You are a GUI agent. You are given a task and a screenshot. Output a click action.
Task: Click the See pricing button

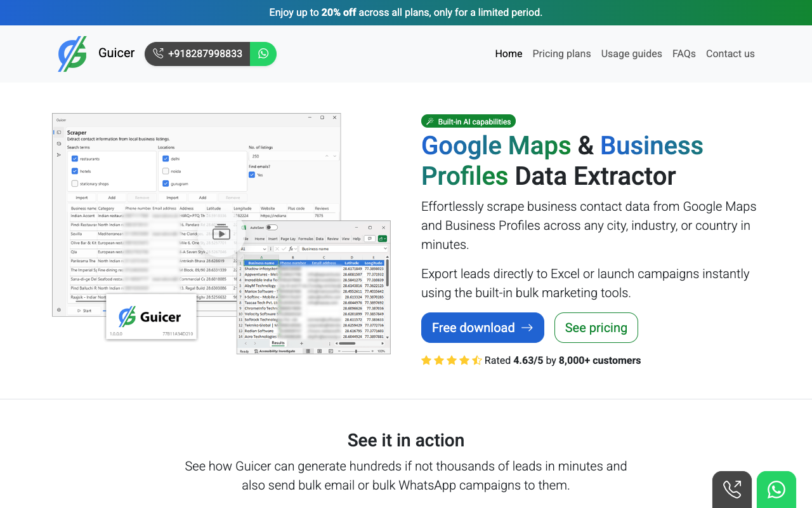pos(596,328)
